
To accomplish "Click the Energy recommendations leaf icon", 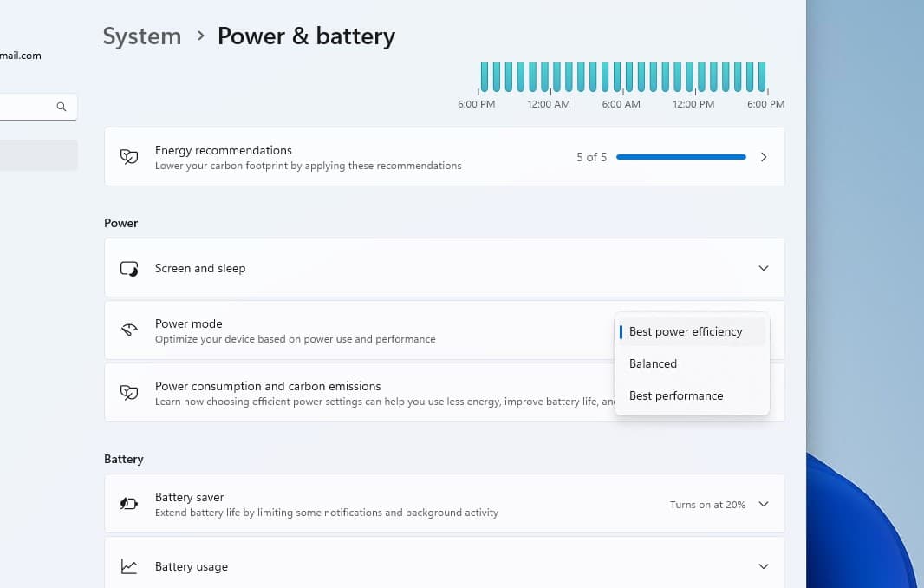I will tap(129, 157).
